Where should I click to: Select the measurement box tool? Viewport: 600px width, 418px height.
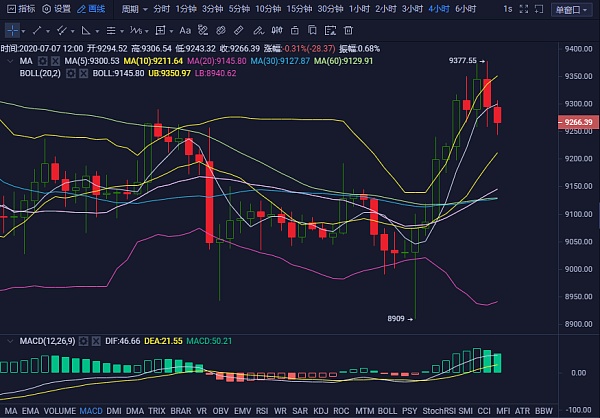160,30
